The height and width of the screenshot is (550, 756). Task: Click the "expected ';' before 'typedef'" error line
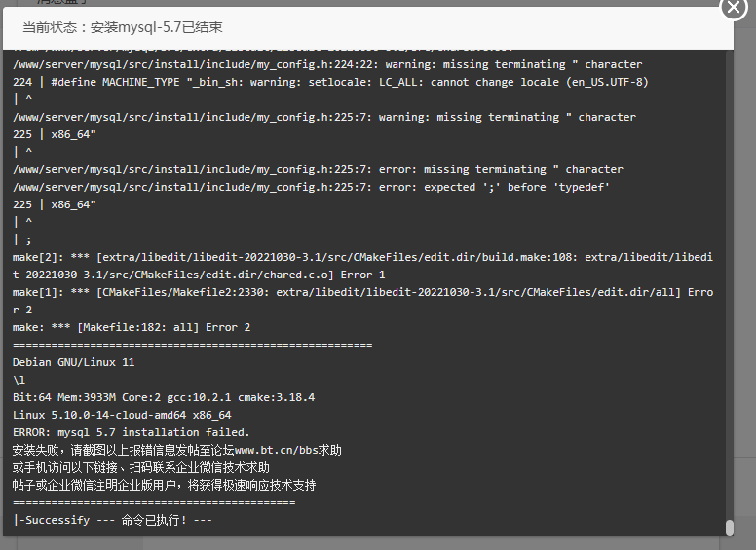tap(312, 187)
